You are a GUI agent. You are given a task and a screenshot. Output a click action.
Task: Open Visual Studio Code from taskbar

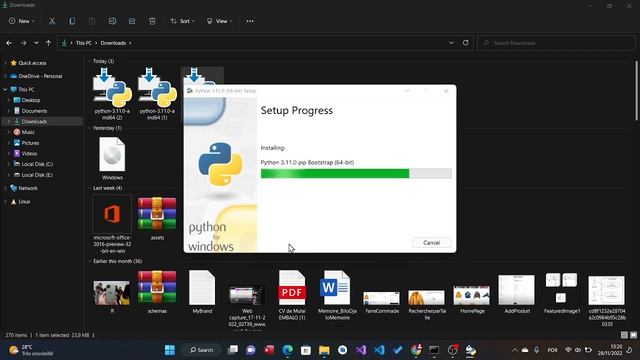(379, 350)
